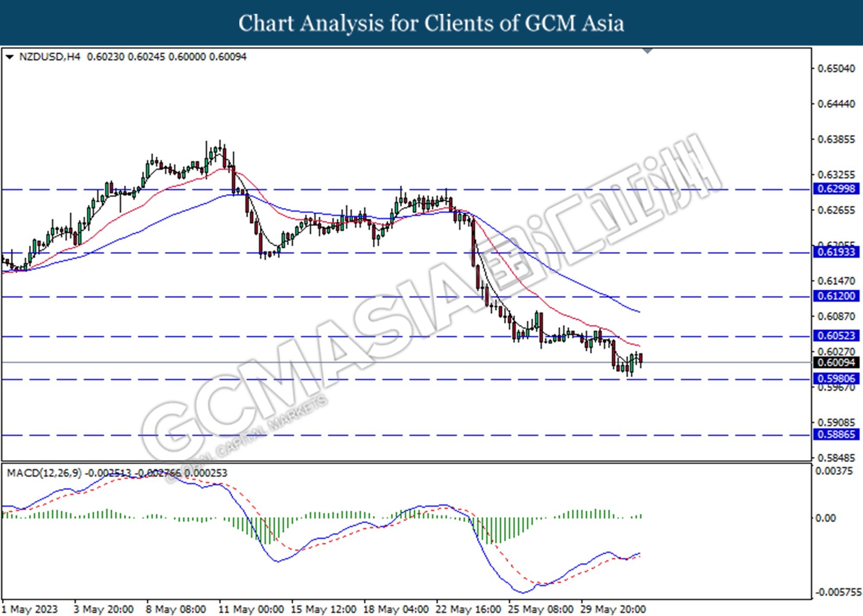Screen dimensions: 863x616
Task: Click the NZDUSD,H4 dropdown triangle
Action: click(x=9, y=57)
